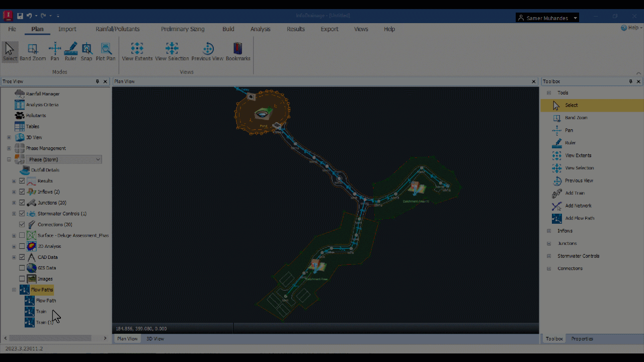Toggle the Stormwater Controls (1) checkbox
The height and width of the screenshot is (362, 644).
(22, 214)
